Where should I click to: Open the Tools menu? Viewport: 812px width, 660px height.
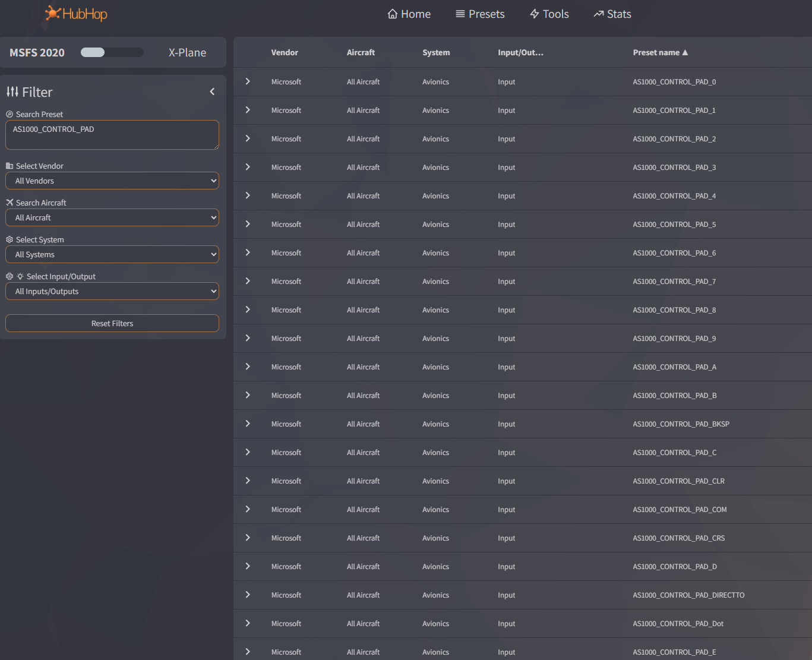[549, 14]
